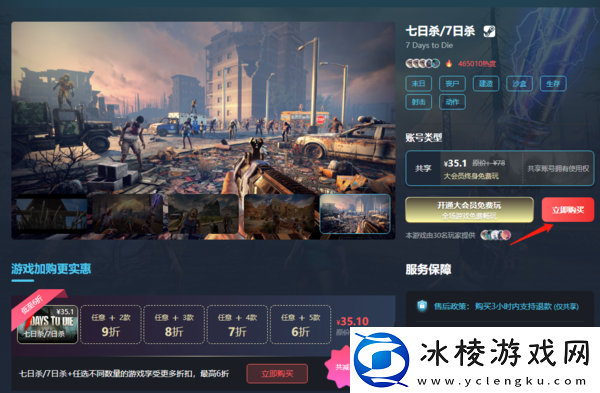Click the 账号类型 heading
This screenshot has width=600, height=393.
coord(424,137)
